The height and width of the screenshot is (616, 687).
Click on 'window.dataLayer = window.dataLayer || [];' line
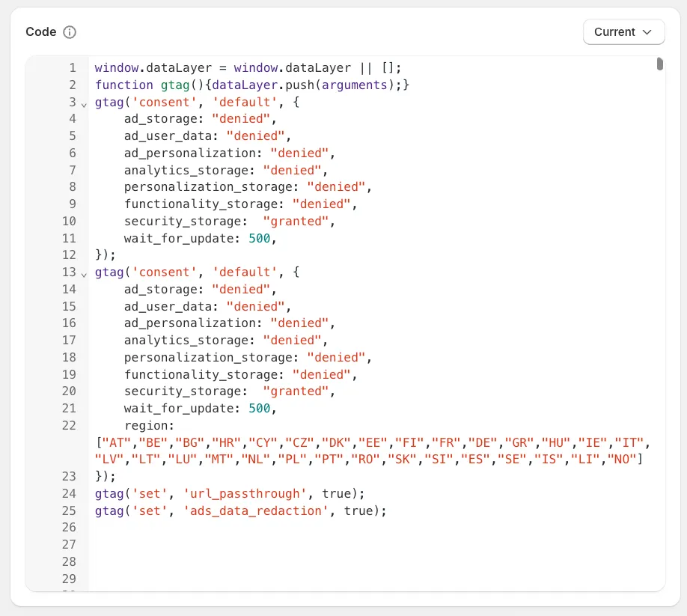248,68
